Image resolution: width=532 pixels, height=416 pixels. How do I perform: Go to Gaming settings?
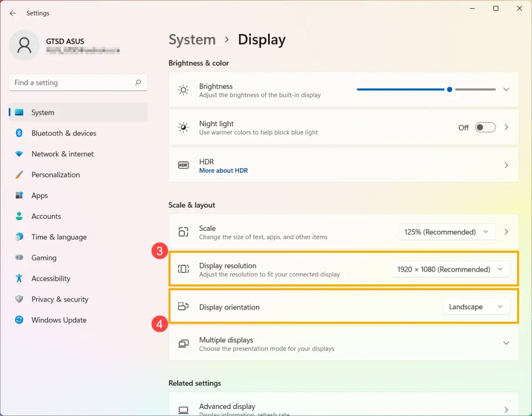tap(79, 258)
